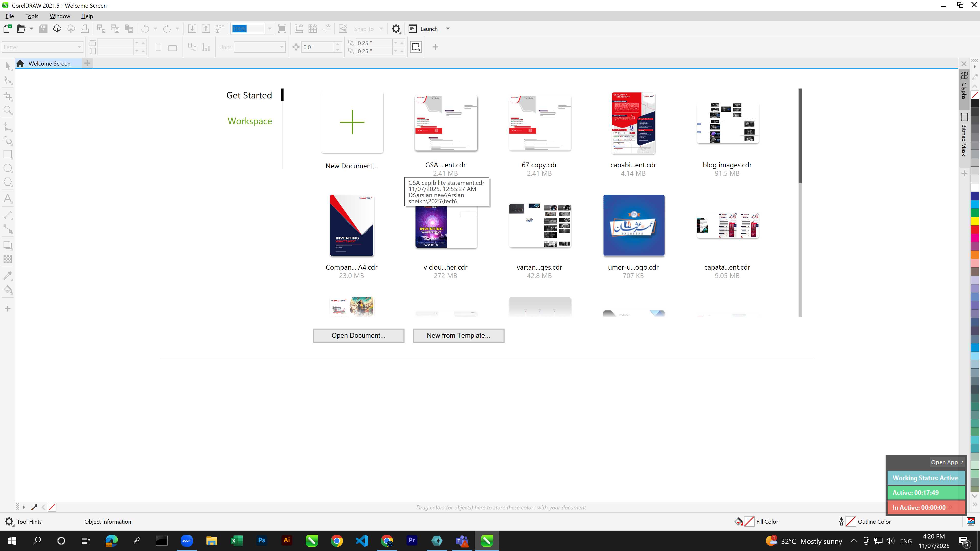Click the Full-screen preview icon

tap(282, 29)
